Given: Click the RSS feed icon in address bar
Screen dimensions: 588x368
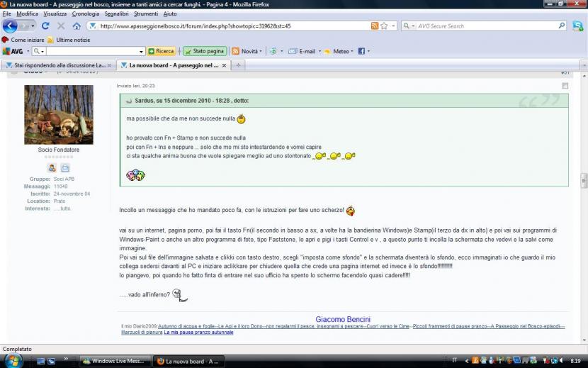Looking at the screenshot, I should pos(374,26).
